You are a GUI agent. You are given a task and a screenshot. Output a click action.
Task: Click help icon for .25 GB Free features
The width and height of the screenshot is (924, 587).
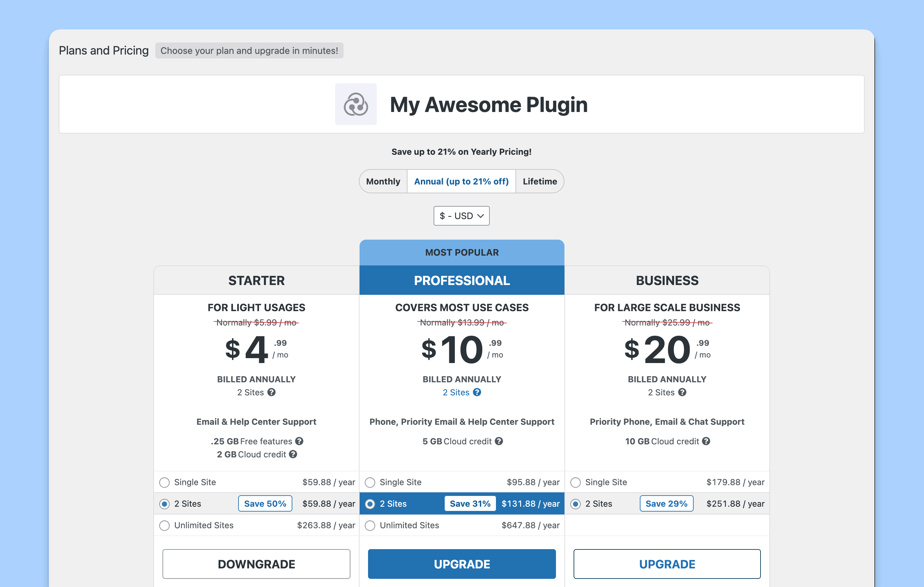(x=299, y=441)
